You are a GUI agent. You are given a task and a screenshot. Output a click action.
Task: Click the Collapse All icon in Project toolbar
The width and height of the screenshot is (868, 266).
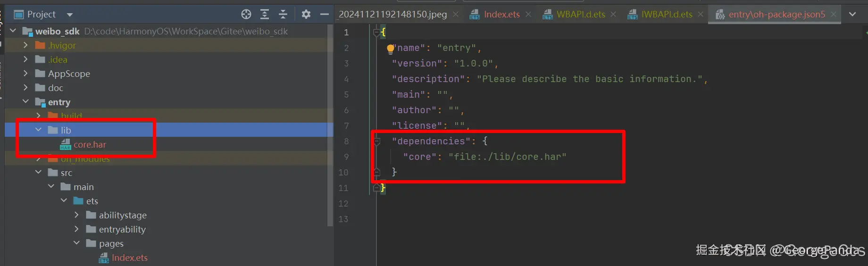[x=283, y=14]
